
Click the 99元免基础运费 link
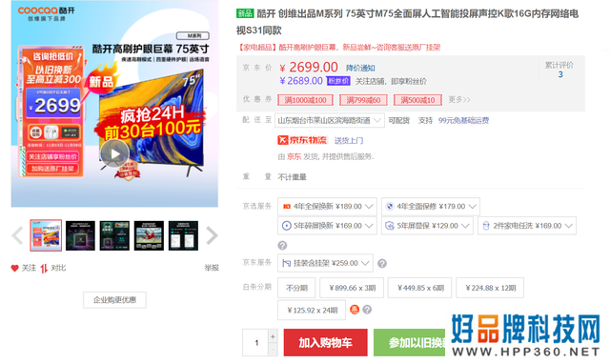463,121
